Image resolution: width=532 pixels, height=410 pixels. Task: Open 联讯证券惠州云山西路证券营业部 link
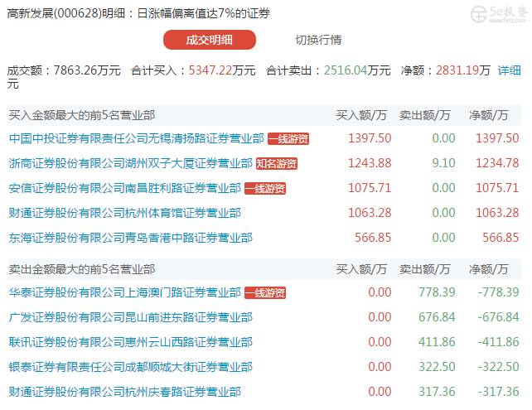click(x=131, y=342)
